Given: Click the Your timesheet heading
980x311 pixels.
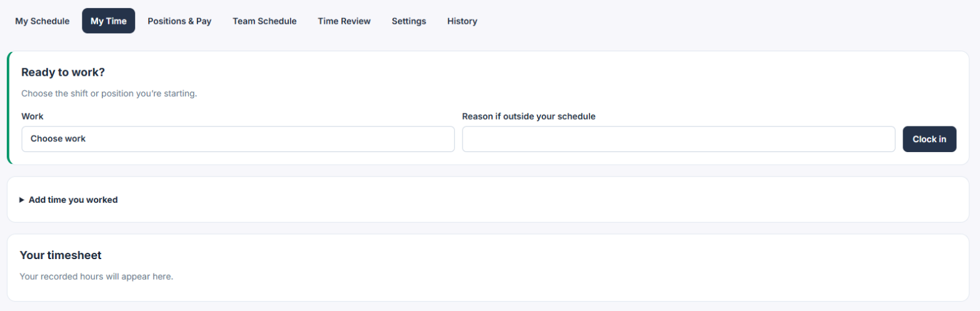Looking at the screenshot, I should click(x=61, y=255).
